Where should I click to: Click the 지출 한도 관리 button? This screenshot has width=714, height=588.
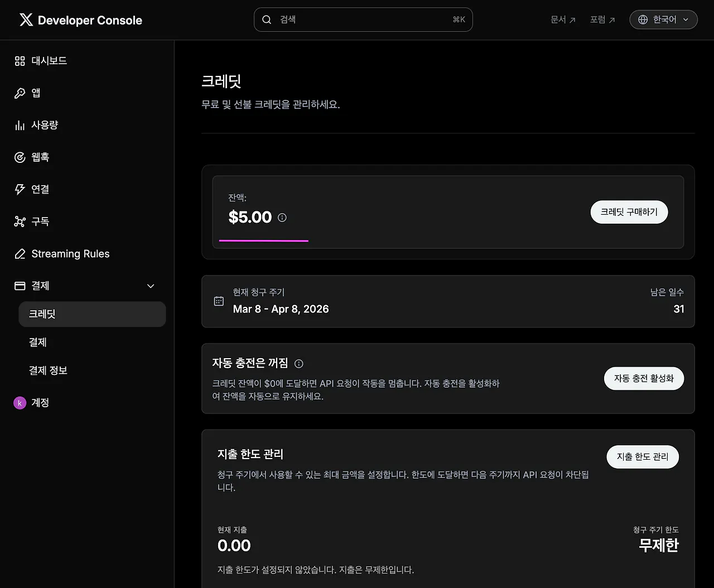[x=642, y=457]
